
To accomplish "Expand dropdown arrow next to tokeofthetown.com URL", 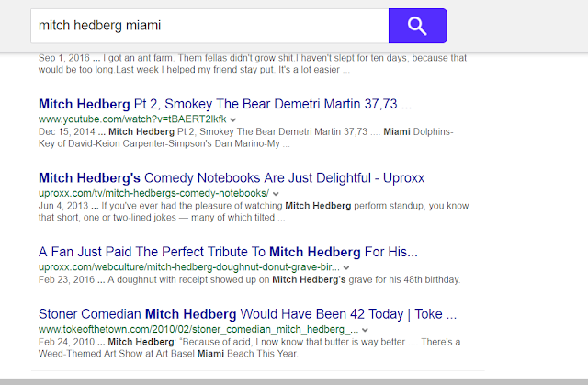I will [366, 330].
